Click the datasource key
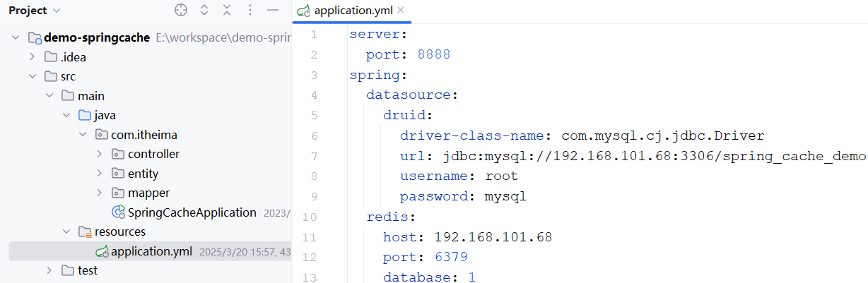The width and height of the screenshot is (868, 283). [x=408, y=95]
